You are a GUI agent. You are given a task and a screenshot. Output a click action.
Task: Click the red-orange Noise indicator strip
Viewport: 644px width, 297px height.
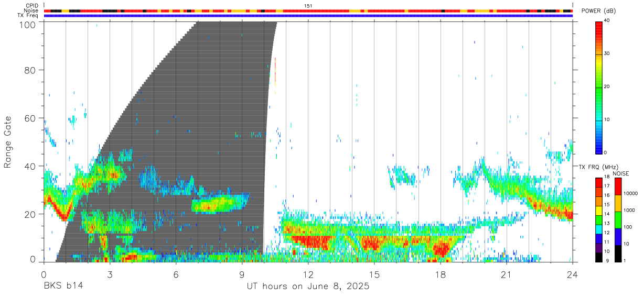pyautogui.click(x=308, y=10)
